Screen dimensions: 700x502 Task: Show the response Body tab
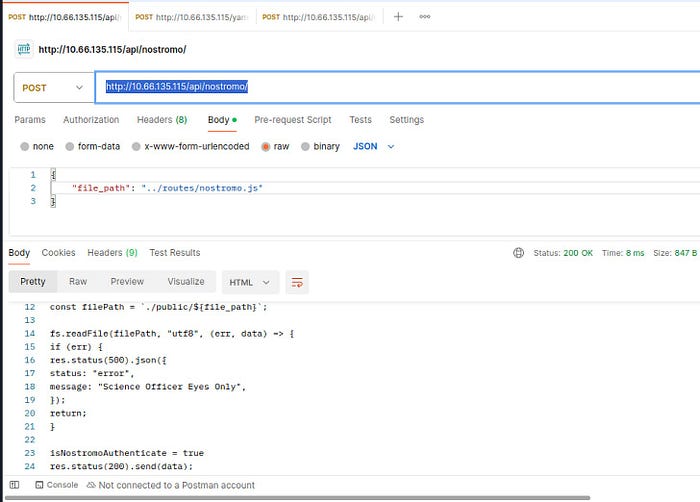(x=19, y=253)
